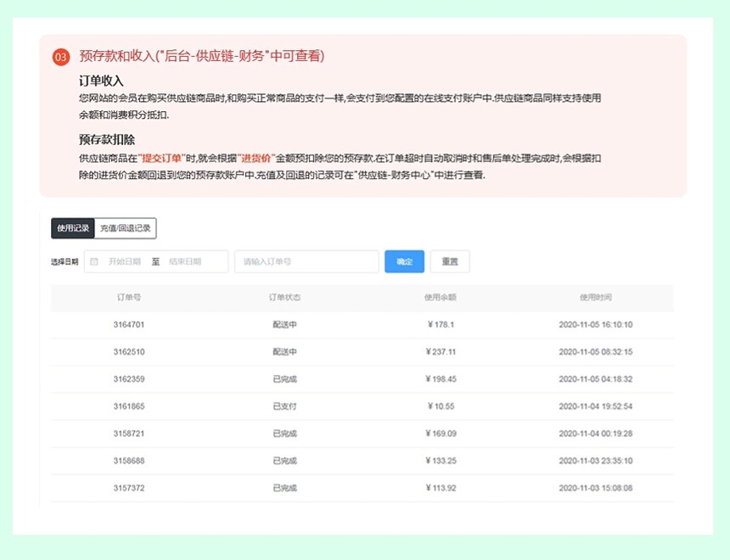The height and width of the screenshot is (560, 730).
Task: Select order number 3162359
Action: 129,379
